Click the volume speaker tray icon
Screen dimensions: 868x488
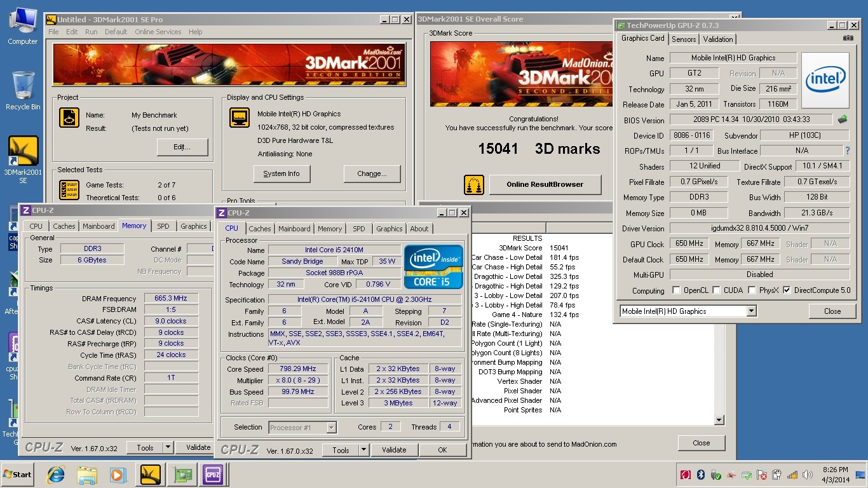tap(808, 475)
